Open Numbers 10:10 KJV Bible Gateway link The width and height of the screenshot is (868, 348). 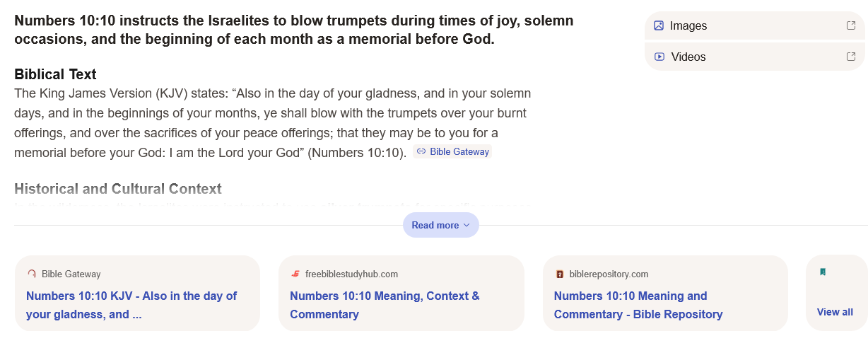pos(131,305)
